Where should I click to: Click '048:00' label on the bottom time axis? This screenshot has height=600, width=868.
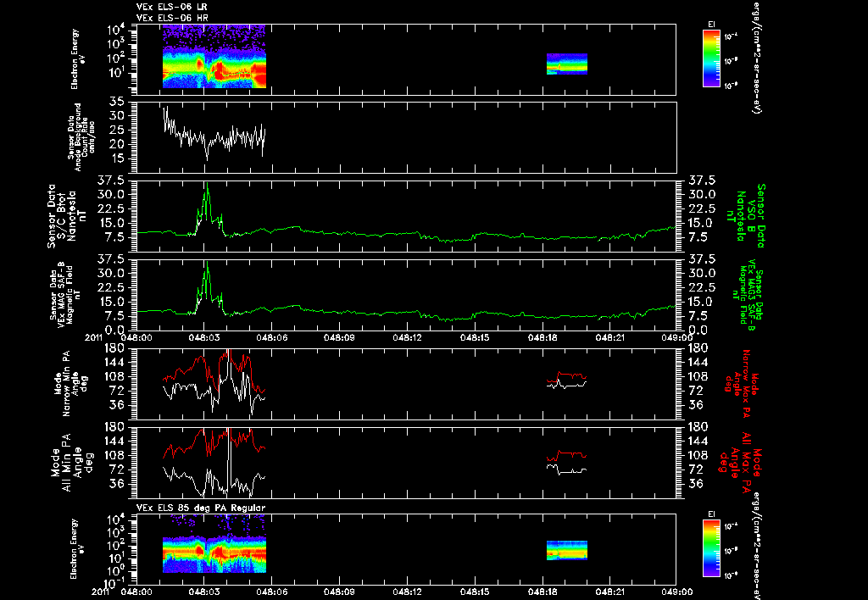[136, 592]
